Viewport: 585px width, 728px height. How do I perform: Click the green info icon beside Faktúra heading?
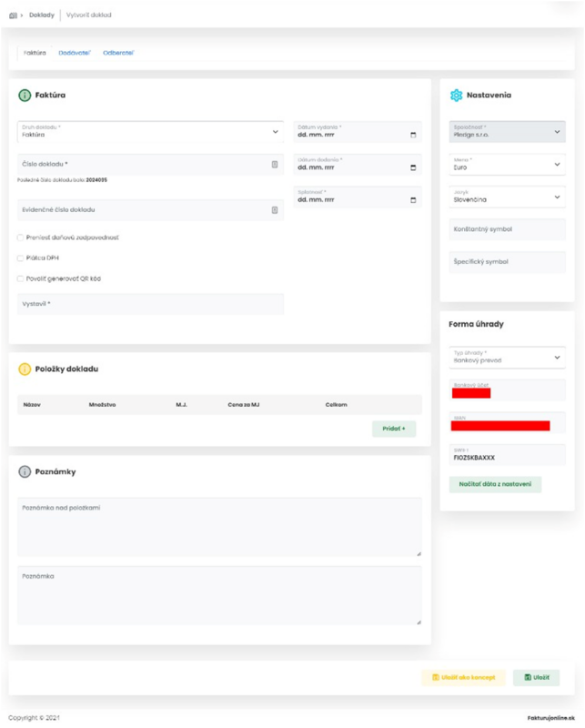(x=25, y=96)
